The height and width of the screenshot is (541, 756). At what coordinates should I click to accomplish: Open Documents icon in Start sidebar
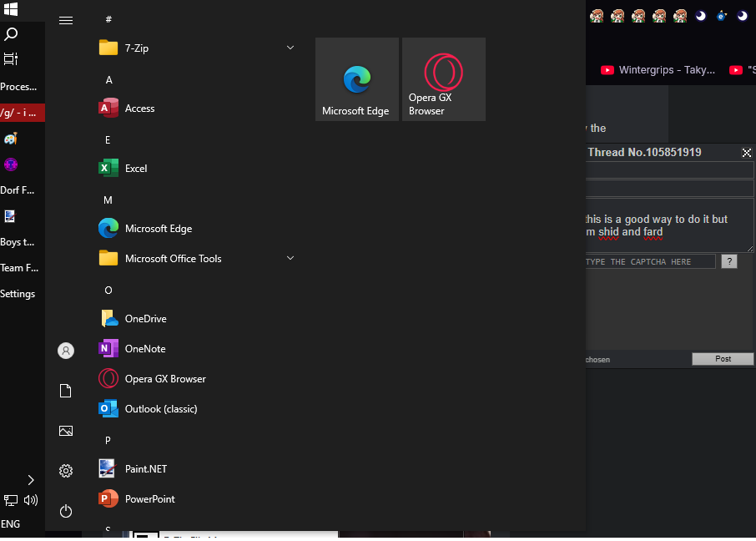point(66,391)
